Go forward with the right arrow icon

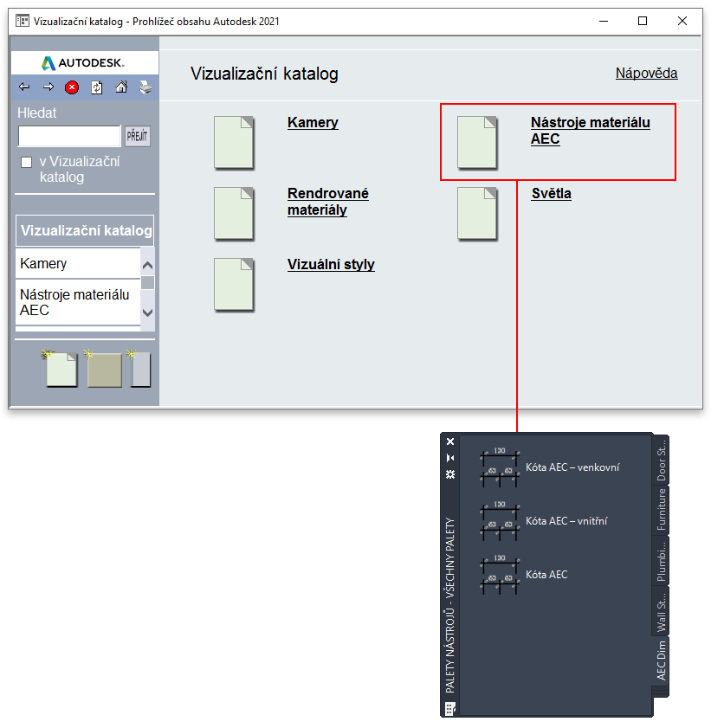pos(48,87)
